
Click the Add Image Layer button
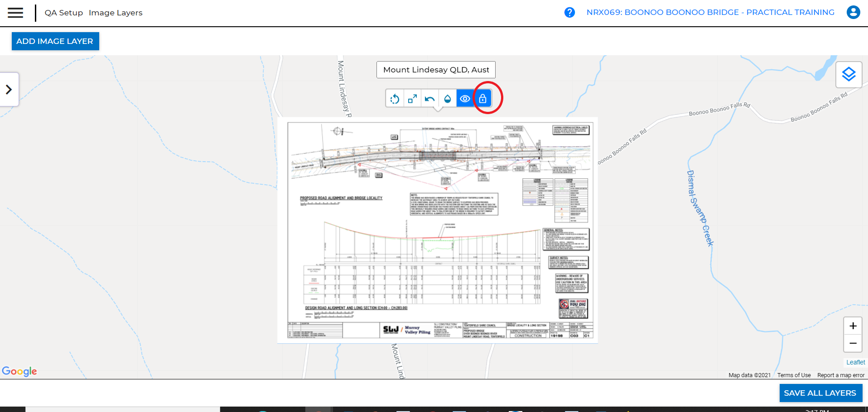pos(55,41)
